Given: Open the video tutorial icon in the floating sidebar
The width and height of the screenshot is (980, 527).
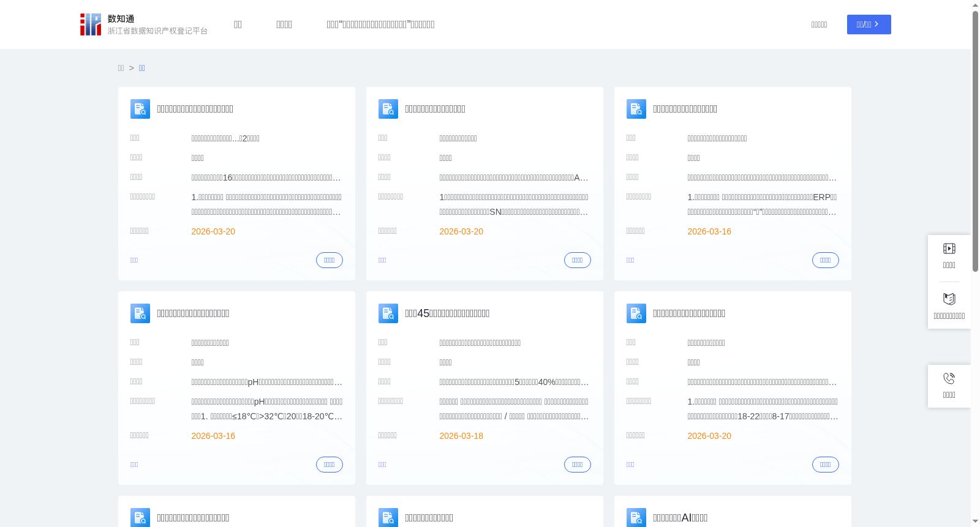Looking at the screenshot, I should point(949,249).
